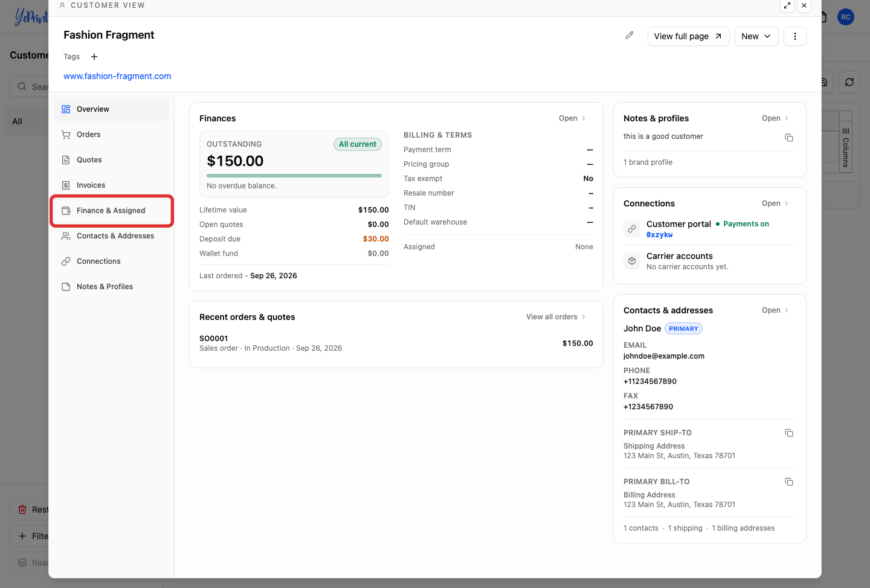The width and height of the screenshot is (870, 588).
Task: Open the Notes & profiles section
Action: coord(775,118)
